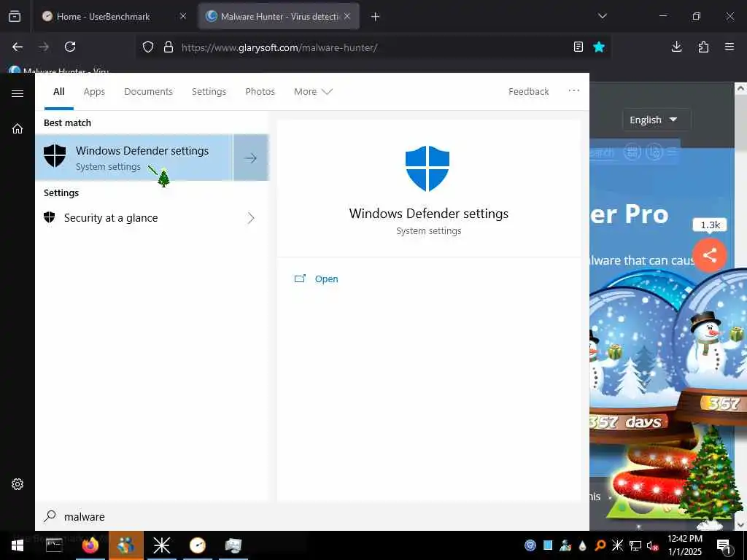The image size is (747, 560).
Task: Switch to Documents search filter
Action: pyautogui.click(x=149, y=91)
